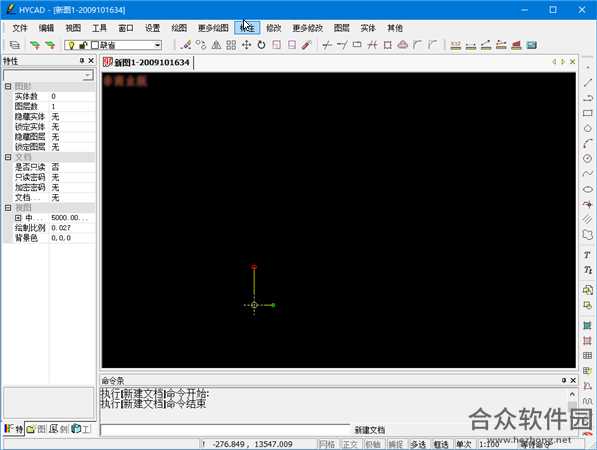Open the 文件 menu
The height and width of the screenshot is (450, 597).
click(x=20, y=28)
